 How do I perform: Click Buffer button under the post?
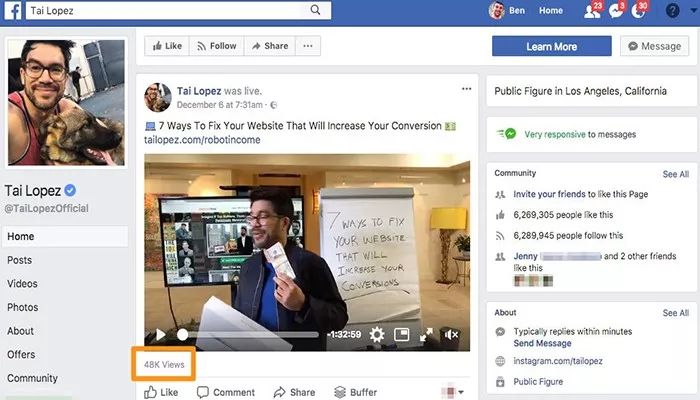coord(356,392)
